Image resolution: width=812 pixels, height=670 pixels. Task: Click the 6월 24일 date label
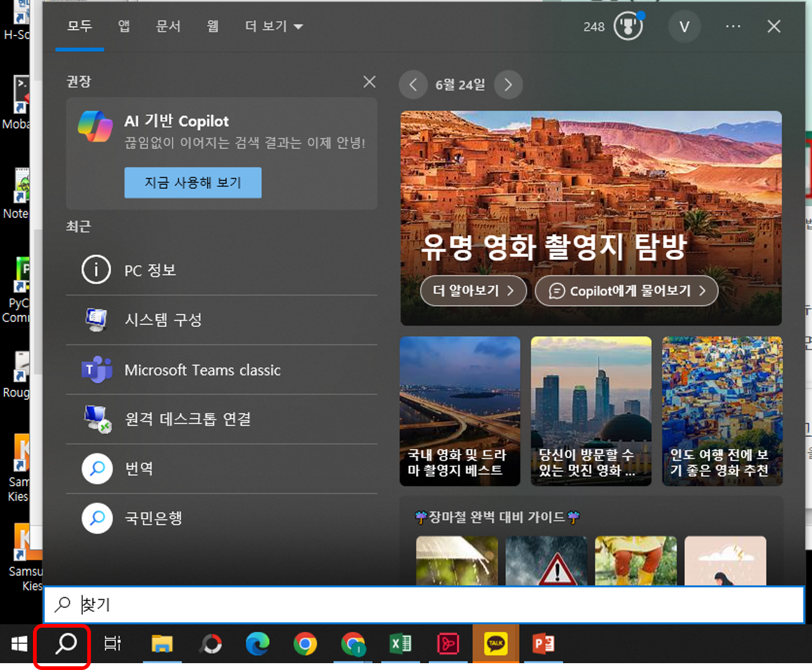[x=460, y=85]
